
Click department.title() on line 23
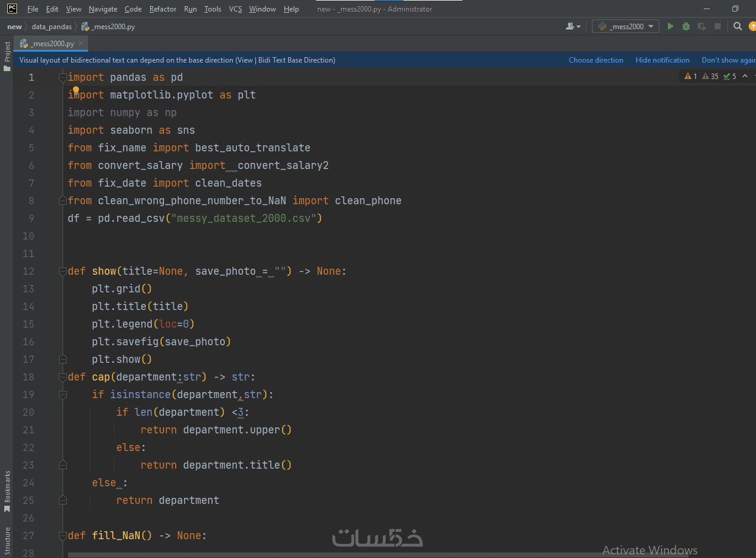(238, 465)
